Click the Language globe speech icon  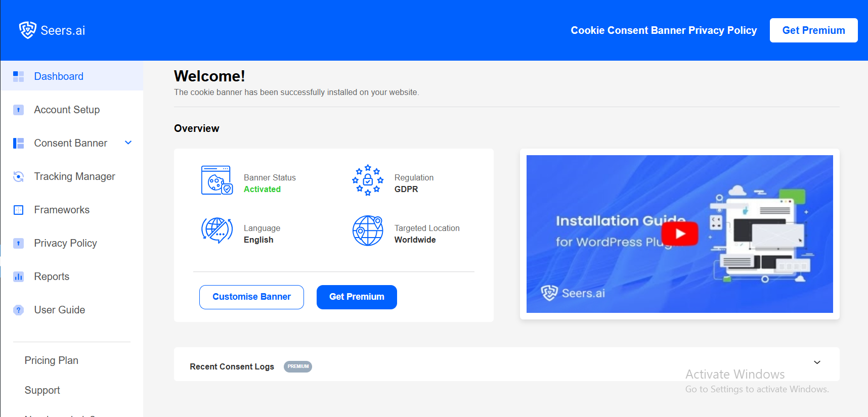pos(217,230)
